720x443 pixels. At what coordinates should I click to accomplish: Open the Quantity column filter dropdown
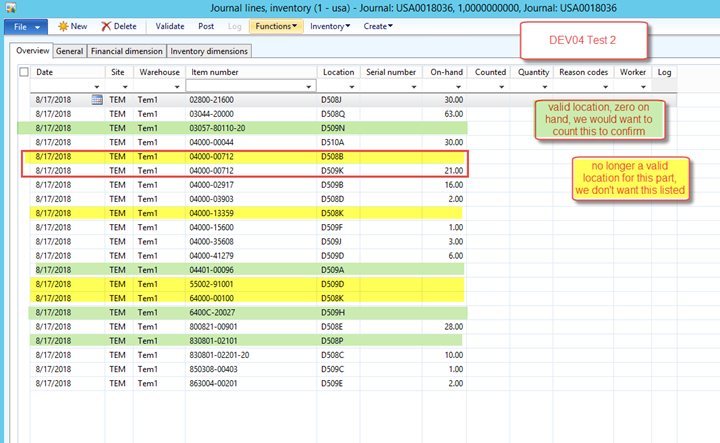click(x=545, y=87)
